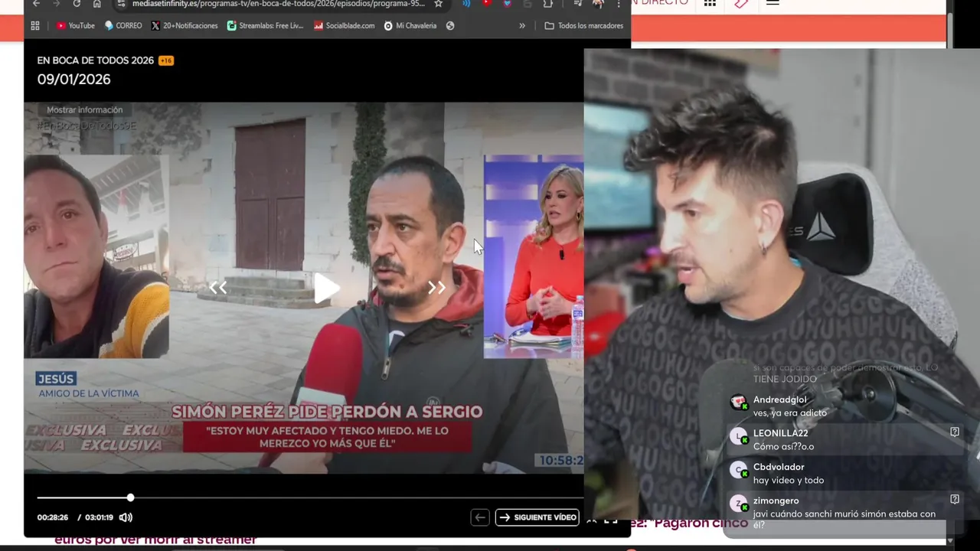The image size is (980, 551).
Task: Open the Streamlabs: Free Liv... bookmark
Action: coord(266,25)
